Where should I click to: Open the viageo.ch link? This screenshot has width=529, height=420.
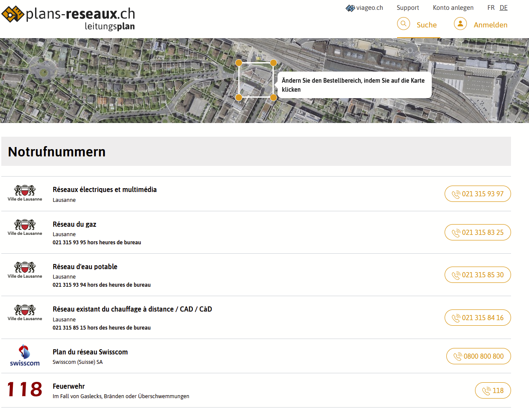tap(365, 8)
